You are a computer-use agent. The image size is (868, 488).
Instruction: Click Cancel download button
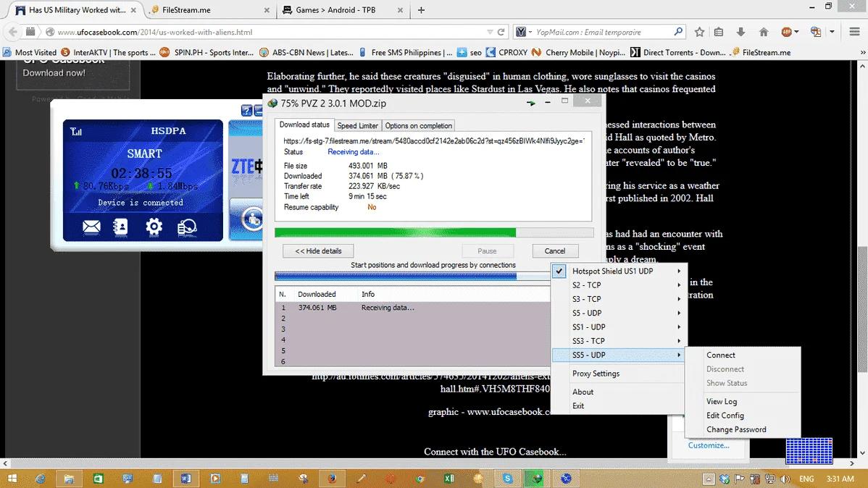click(x=555, y=251)
